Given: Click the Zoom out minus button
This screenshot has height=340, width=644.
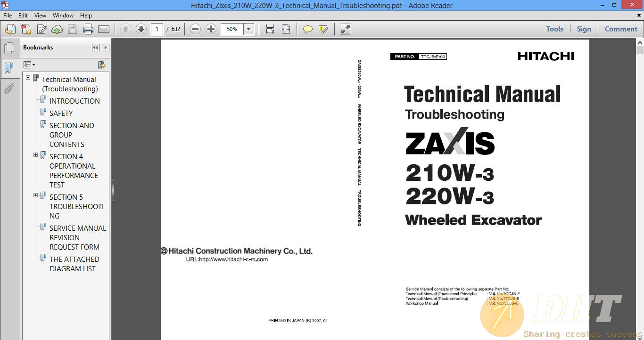Looking at the screenshot, I should [195, 29].
